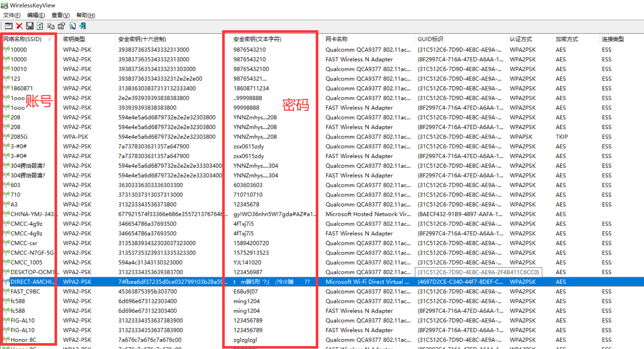This screenshot has height=349, width=644.
Task: Select the Microsoft Hosted Network Virtual adapter cell
Action: point(368,214)
